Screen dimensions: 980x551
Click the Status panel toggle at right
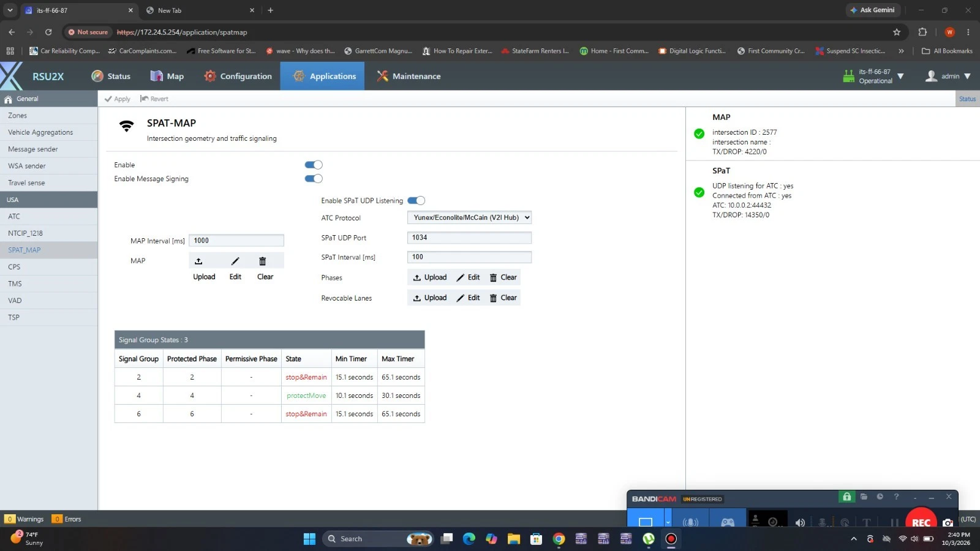point(968,99)
